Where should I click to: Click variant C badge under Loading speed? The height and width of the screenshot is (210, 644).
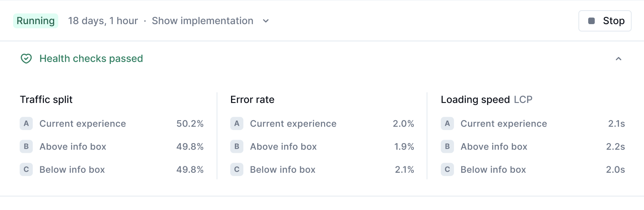[x=447, y=169]
